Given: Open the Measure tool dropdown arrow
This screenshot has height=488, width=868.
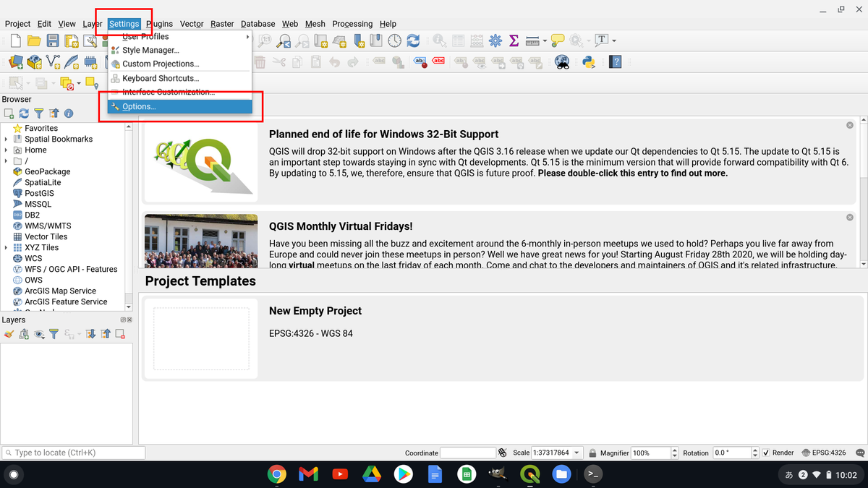Looking at the screenshot, I should [x=545, y=41].
